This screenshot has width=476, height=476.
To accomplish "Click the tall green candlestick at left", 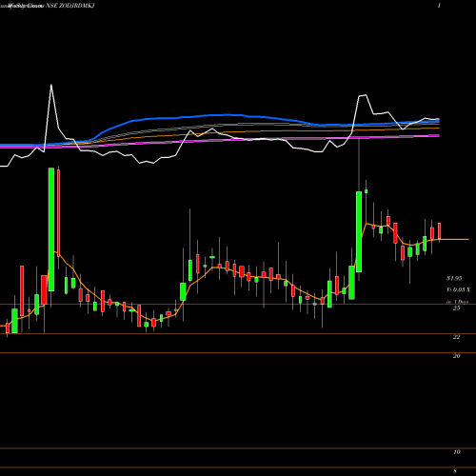I will pos(51,229).
